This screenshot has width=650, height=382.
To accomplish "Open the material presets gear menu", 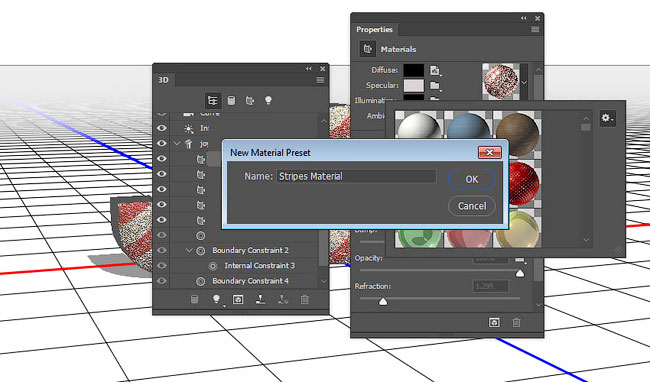I will (607, 118).
